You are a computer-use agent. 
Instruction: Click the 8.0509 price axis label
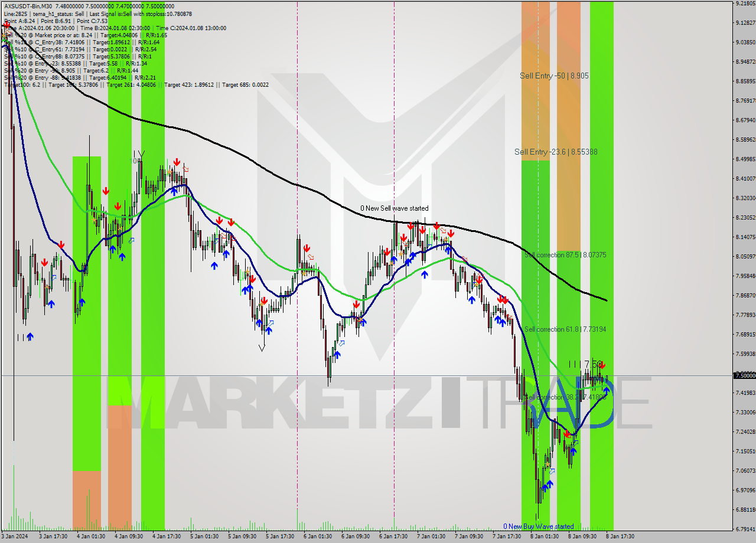(x=746, y=256)
